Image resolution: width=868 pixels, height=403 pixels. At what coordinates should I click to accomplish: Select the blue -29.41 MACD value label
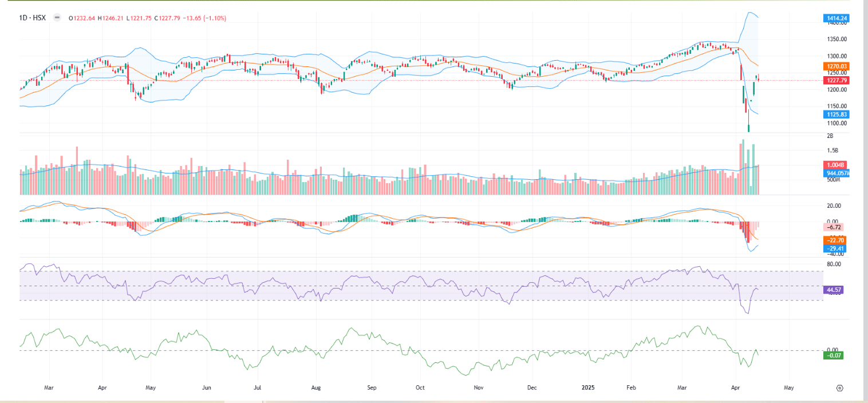[833, 249]
